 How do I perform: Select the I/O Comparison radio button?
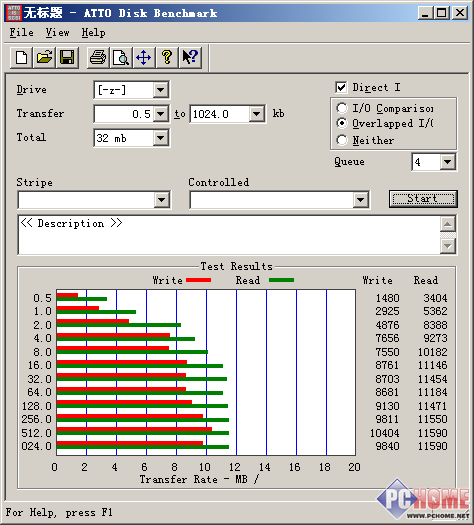(x=341, y=108)
